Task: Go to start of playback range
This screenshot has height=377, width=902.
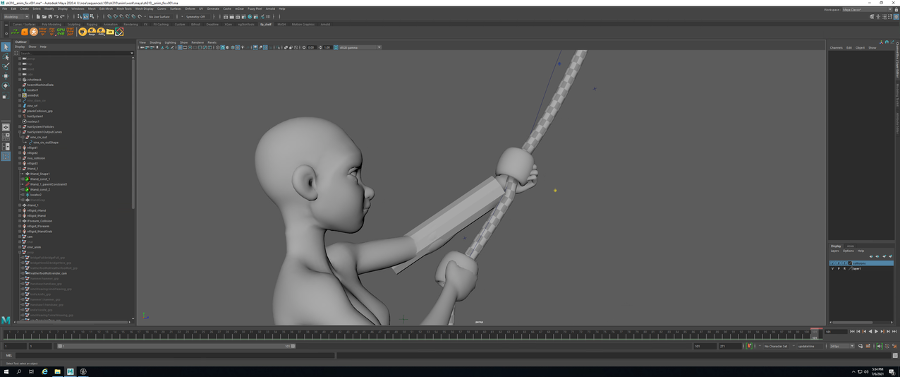Action: 853,332
